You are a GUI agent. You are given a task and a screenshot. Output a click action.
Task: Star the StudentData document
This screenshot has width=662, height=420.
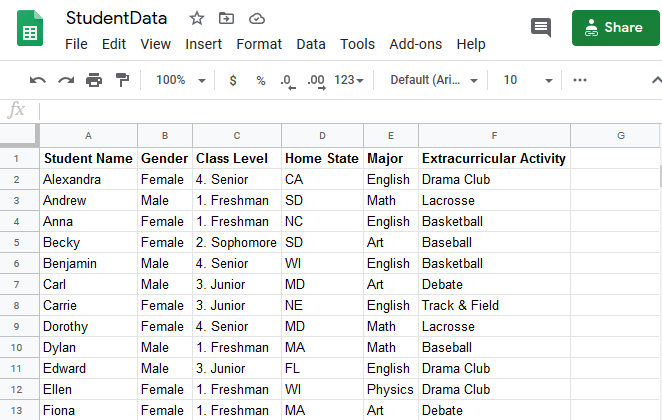(x=197, y=19)
